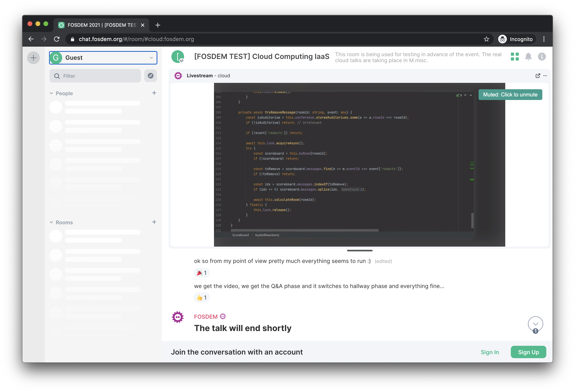Open Chrome's three-dot menu
The image size is (575, 392).
[544, 39]
